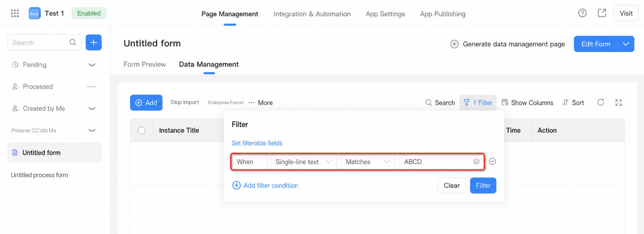
Task: Toggle visibility of the Pending item
Action: (x=92, y=65)
